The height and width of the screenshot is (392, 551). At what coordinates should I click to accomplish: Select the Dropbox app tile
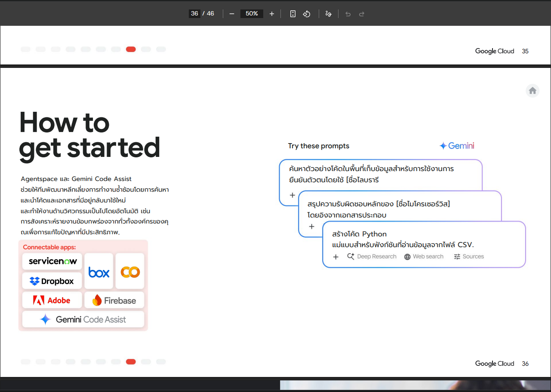click(52, 281)
